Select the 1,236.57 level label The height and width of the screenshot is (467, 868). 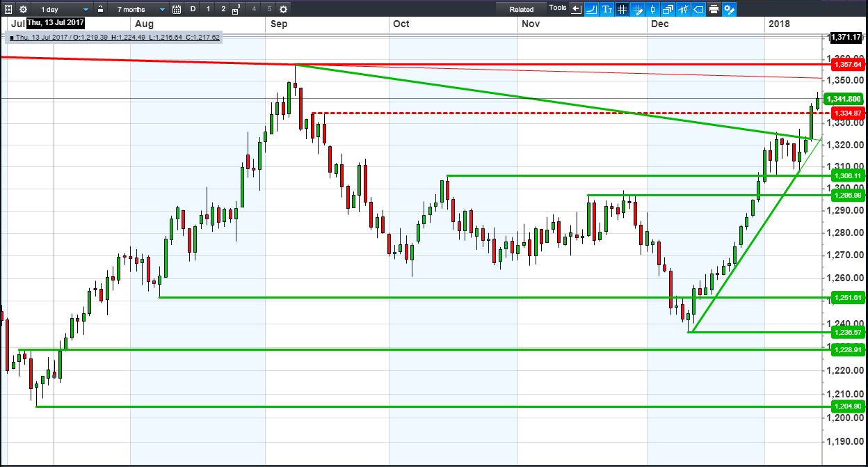(848, 332)
